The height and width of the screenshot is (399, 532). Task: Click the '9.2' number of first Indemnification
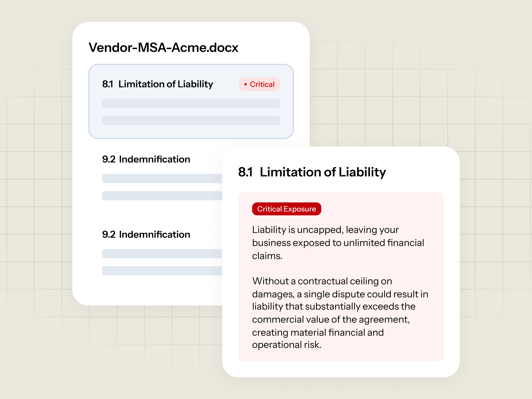coord(109,159)
